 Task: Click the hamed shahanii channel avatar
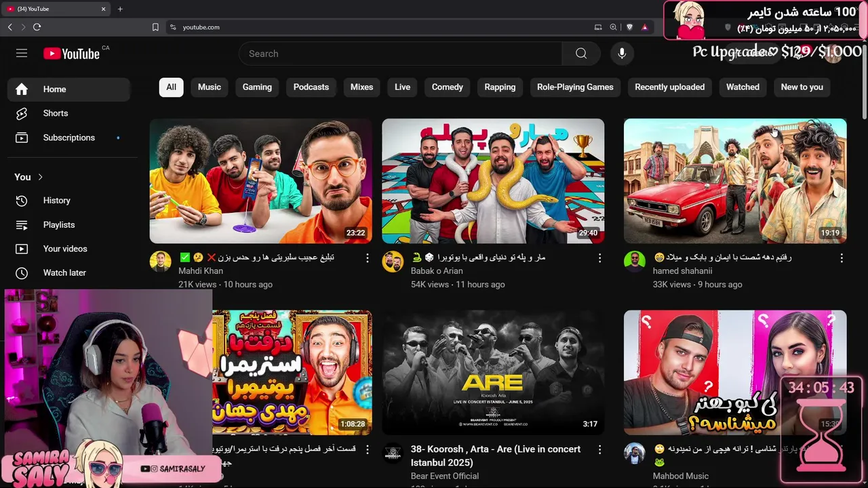[x=635, y=262]
